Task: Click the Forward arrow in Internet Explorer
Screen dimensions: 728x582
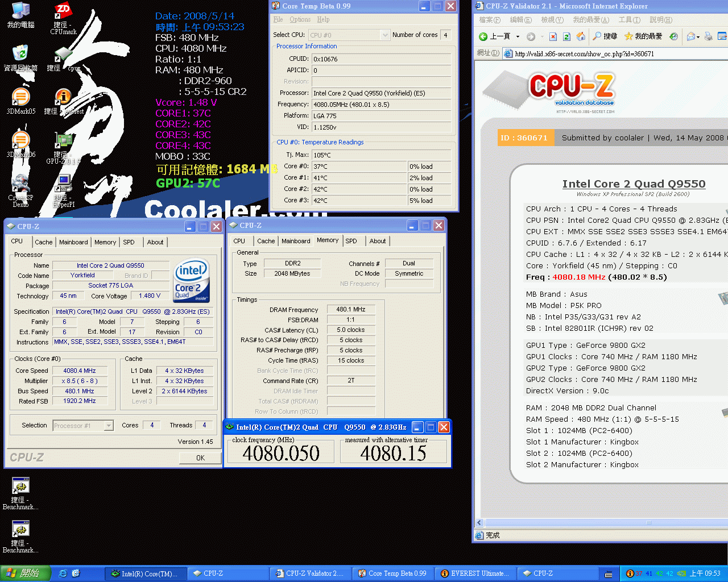Action: (x=531, y=36)
